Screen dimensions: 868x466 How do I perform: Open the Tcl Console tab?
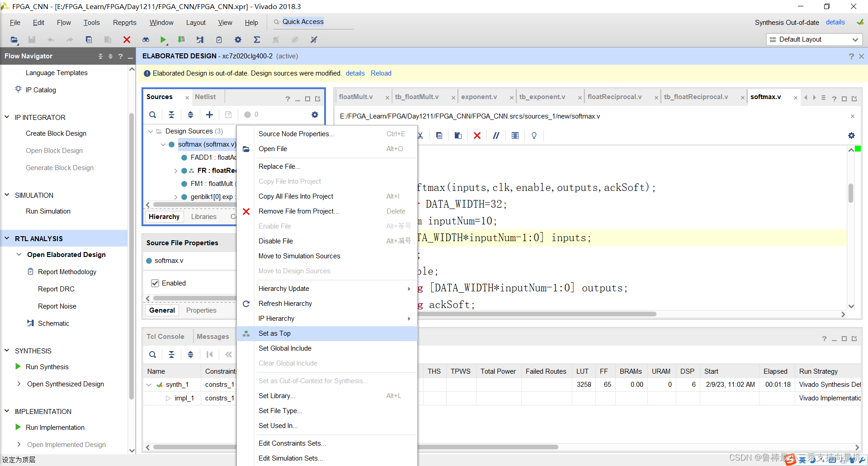(165, 337)
